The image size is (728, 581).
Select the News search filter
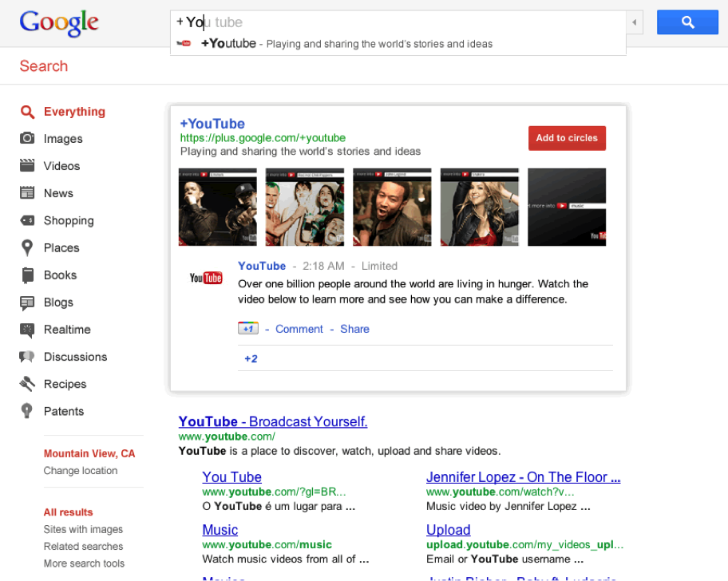coord(58,193)
